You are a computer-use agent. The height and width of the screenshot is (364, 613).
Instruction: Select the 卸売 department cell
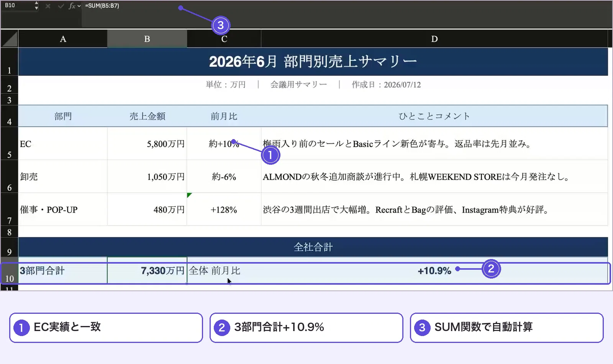click(63, 177)
